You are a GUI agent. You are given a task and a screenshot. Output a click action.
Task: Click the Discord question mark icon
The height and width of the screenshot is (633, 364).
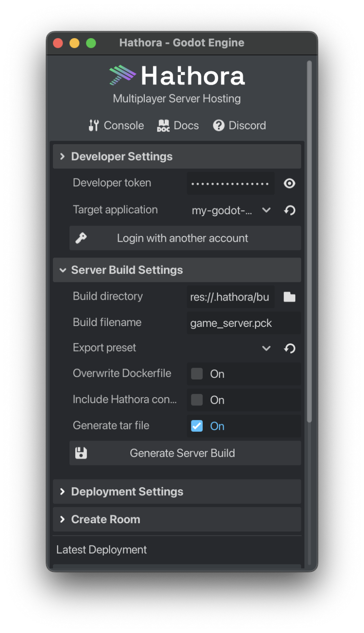click(219, 126)
